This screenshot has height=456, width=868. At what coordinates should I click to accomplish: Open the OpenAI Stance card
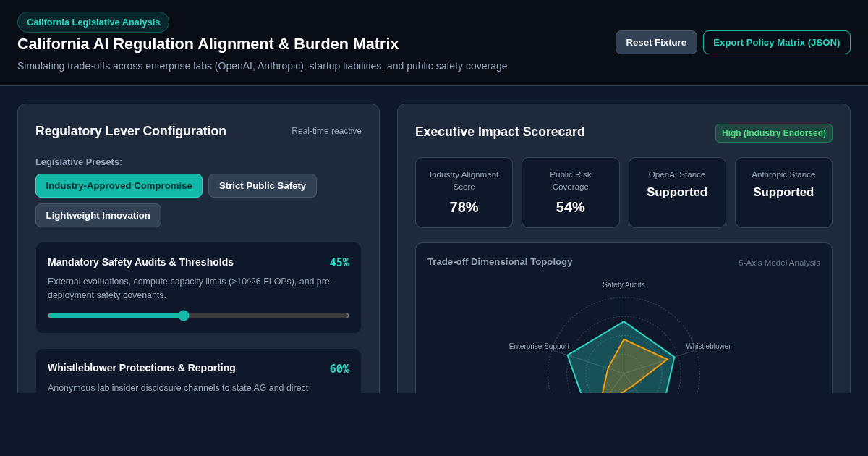point(677,193)
